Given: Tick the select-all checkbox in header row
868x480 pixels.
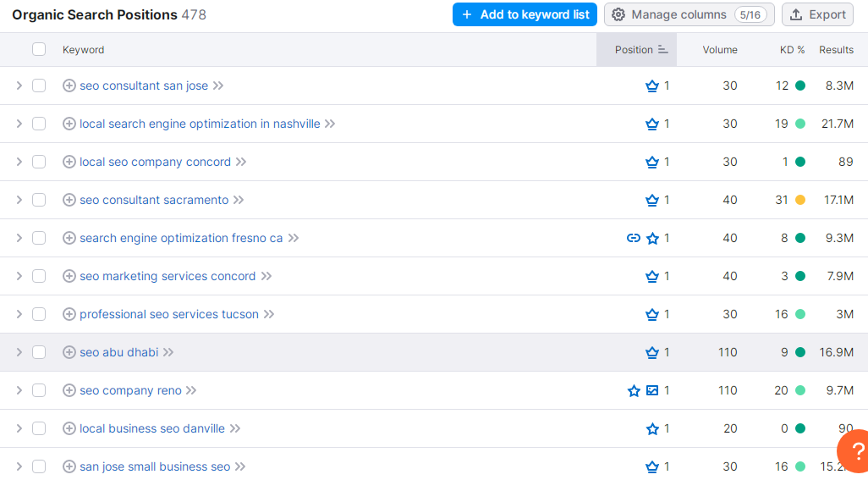Looking at the screenshot, I should point(39,49).
